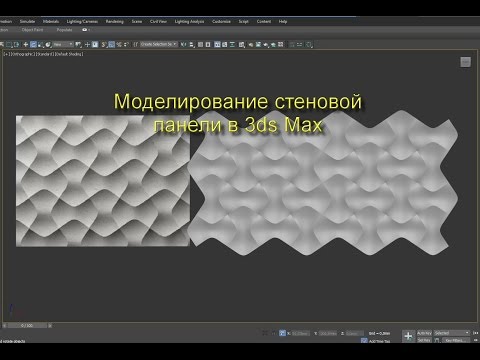The width and height of the screenshot is (480, 360).
Task: Open the Schematic View
Action: pos(232,44)
